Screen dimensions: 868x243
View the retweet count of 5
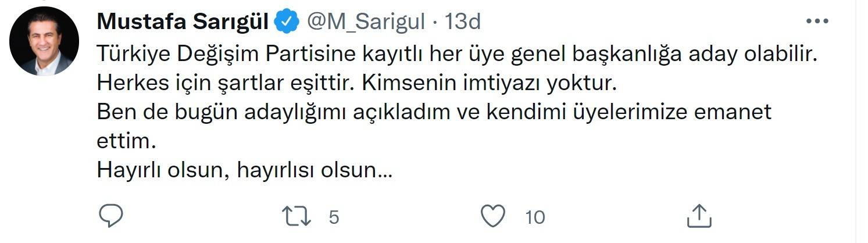334,217
